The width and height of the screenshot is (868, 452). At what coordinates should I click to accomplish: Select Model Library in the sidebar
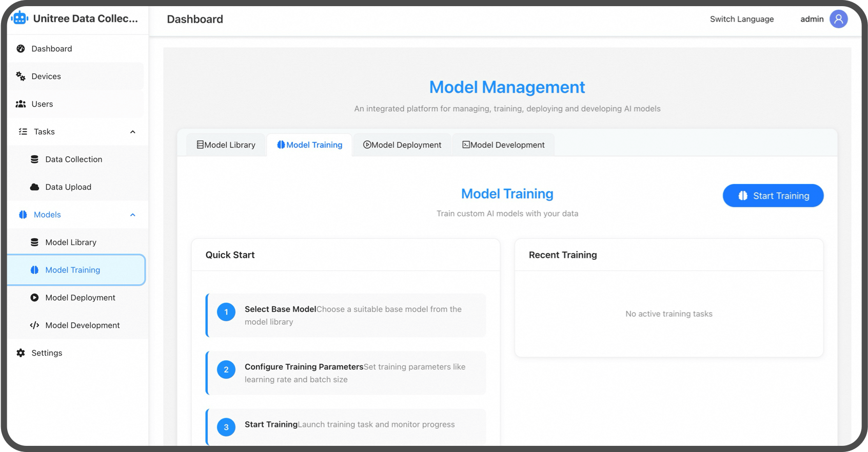click(71, 242)
